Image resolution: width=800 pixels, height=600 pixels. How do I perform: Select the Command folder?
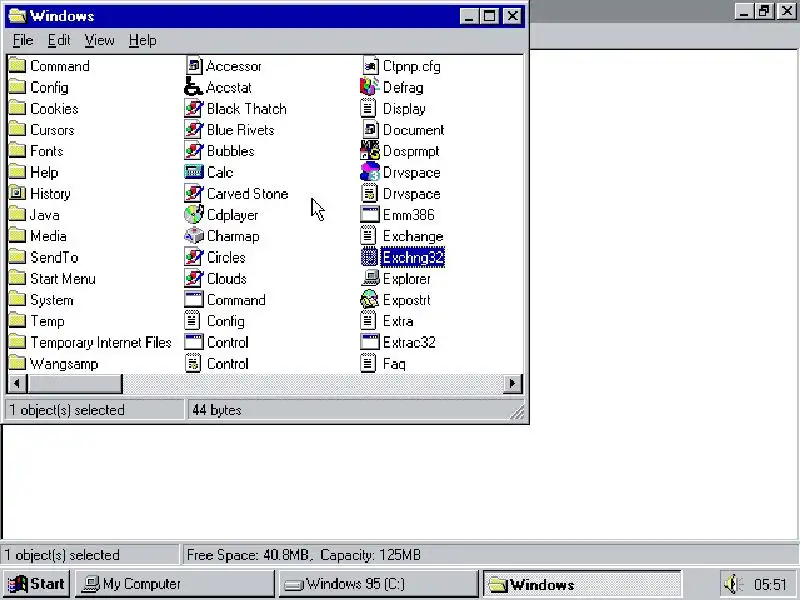click(49, 66)
